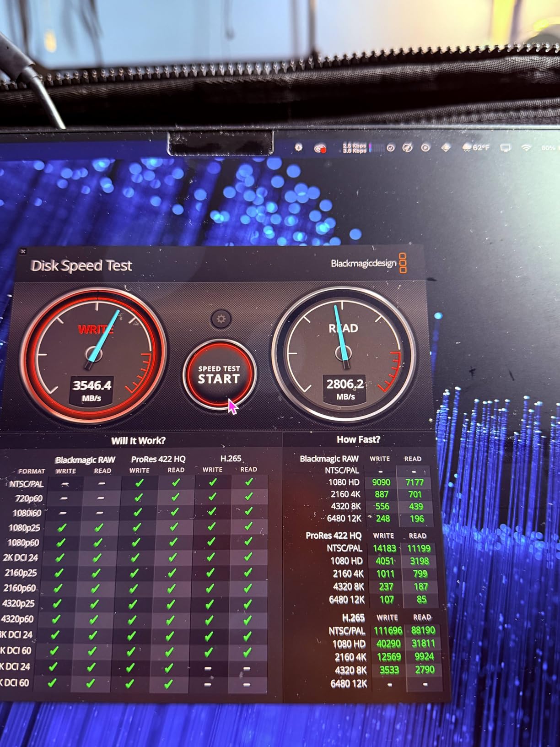
Task: Open the Disk Speed Test settings gear
Action: pyautogui.click(x=221, y=319)
